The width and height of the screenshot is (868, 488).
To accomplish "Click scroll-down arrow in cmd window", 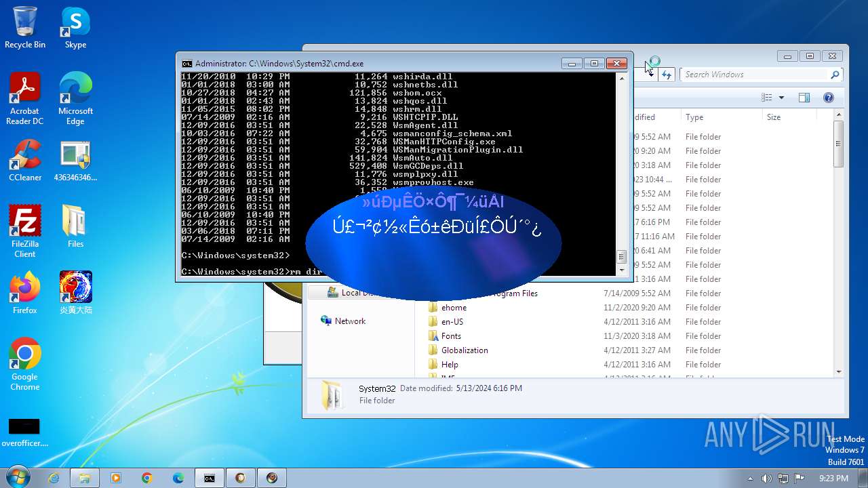I will click(620, 270).
